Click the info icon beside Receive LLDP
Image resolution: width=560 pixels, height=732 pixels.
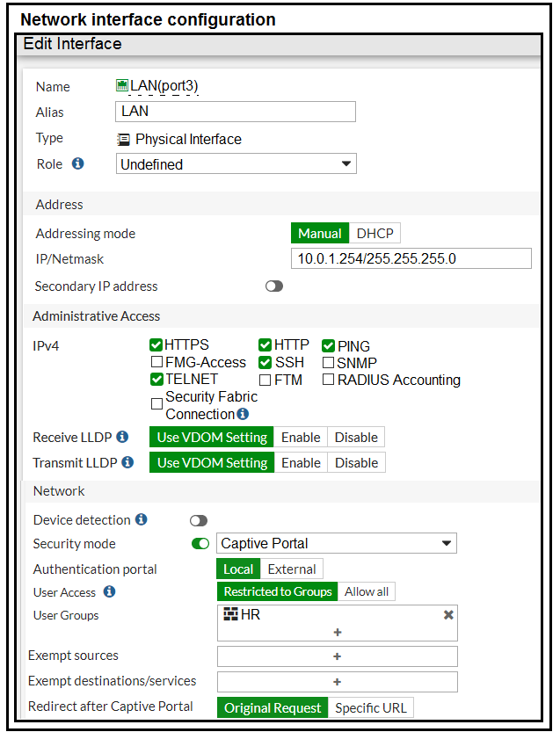(x=122, y=437)
